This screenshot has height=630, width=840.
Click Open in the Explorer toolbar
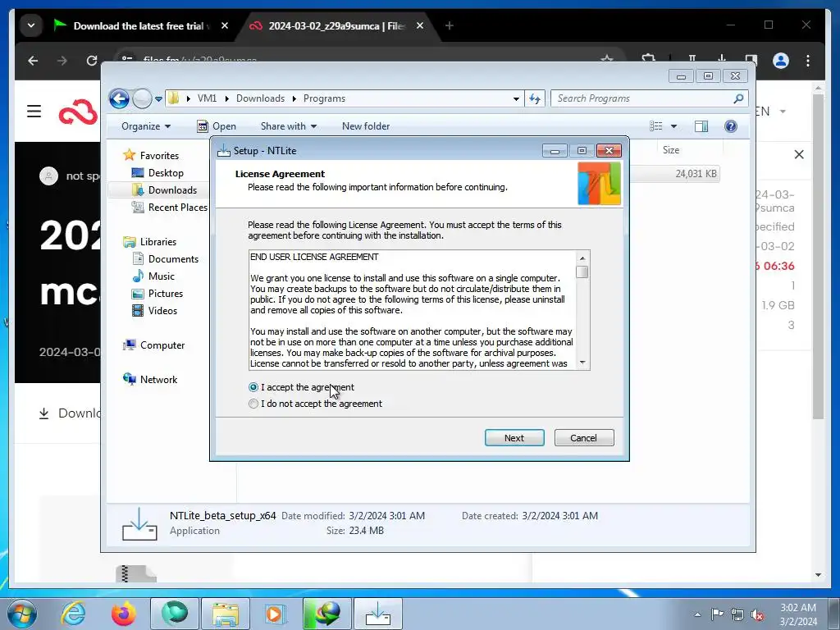tap(217, 126)
